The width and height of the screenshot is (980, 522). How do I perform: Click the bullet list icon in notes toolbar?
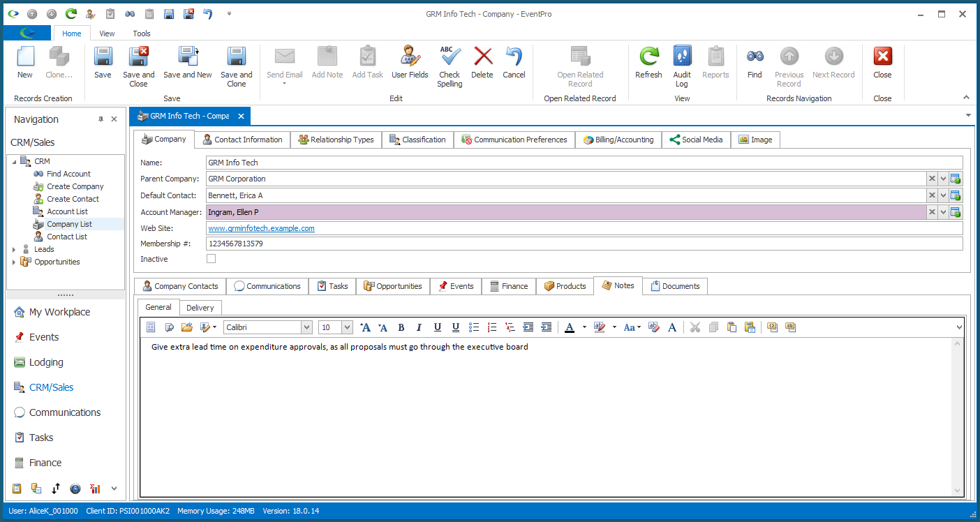(x=474, y=327)
